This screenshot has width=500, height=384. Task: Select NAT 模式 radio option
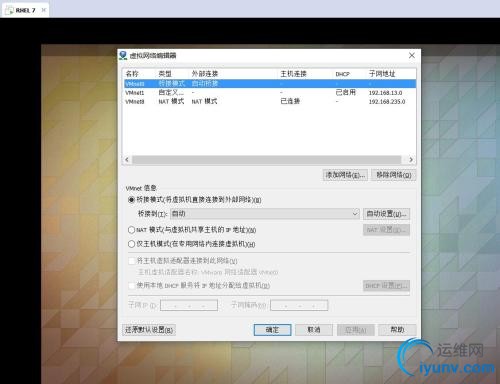[x=131, y=230]
